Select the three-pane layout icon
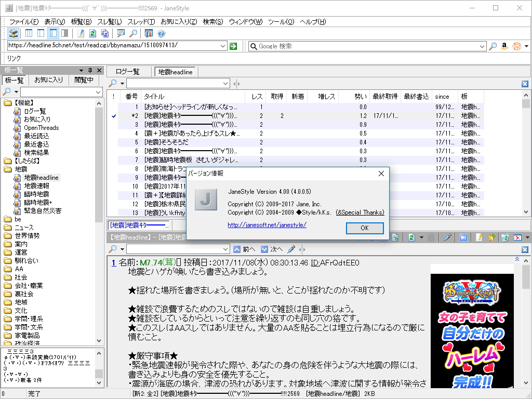Screen dimensions: 532x399 (28, 33)
